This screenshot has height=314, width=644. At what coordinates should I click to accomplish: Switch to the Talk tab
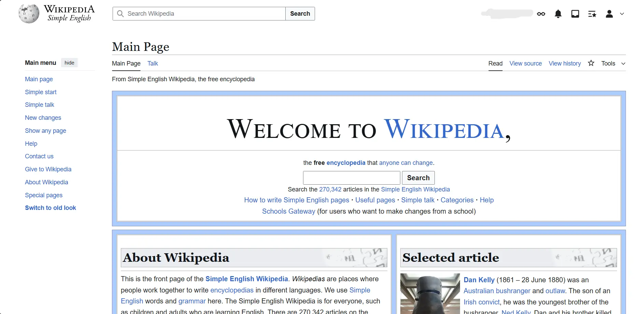[153, 63]
